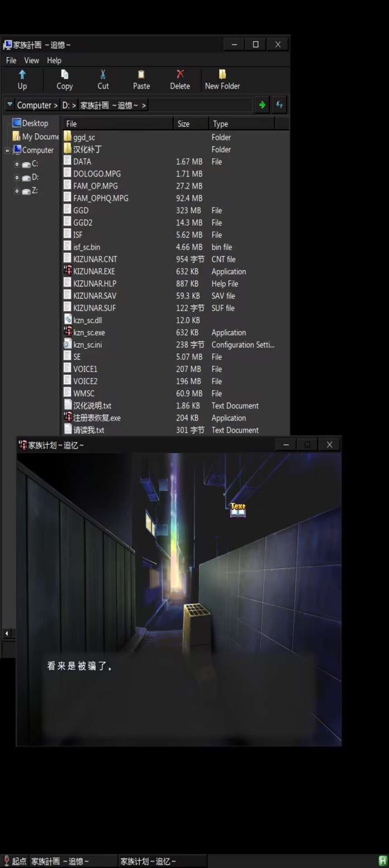Click the green H system tray icon
This screenshot has height=868, width=389.
click(383, 861)
